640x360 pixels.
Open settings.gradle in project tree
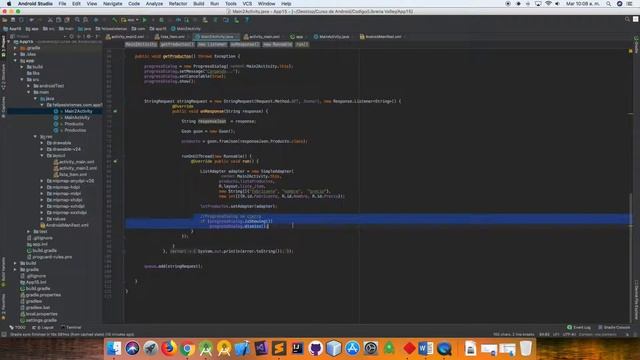[41, 320]
